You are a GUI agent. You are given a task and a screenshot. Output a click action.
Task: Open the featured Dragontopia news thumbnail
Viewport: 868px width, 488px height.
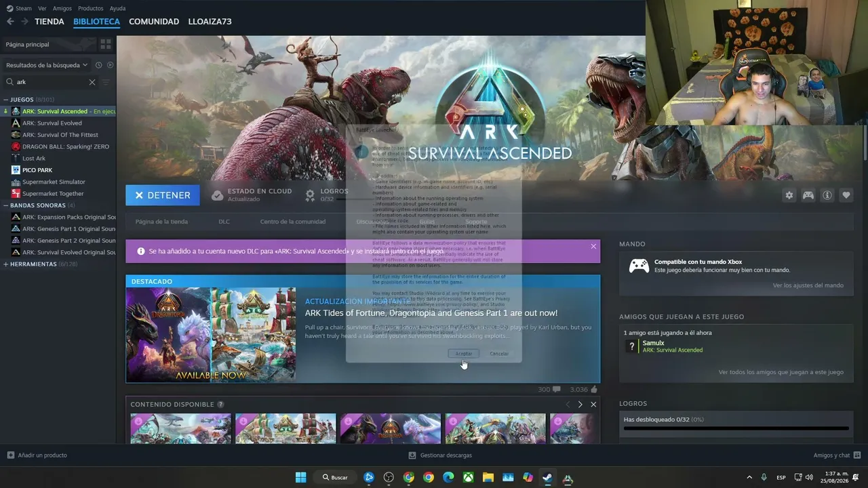coord(211,335)
